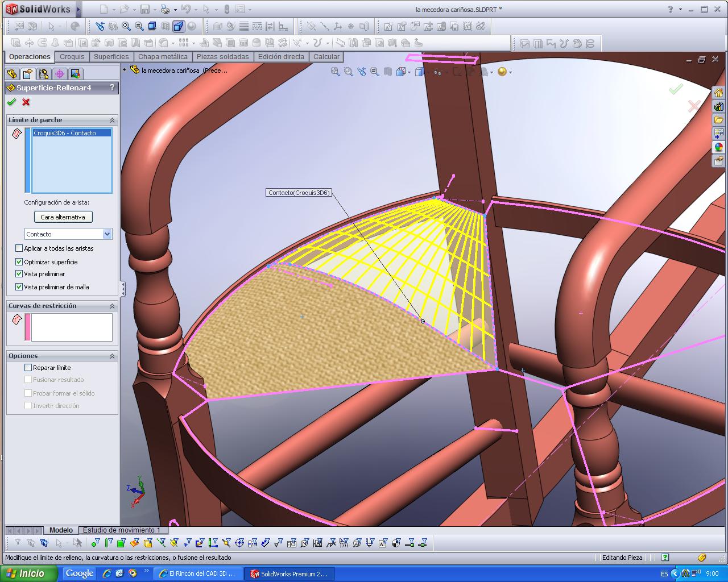Image resolution: width=728 pixels, height=582 pixels.
Task: Enable Reparar límite option
Action: (x=28, y=368)
